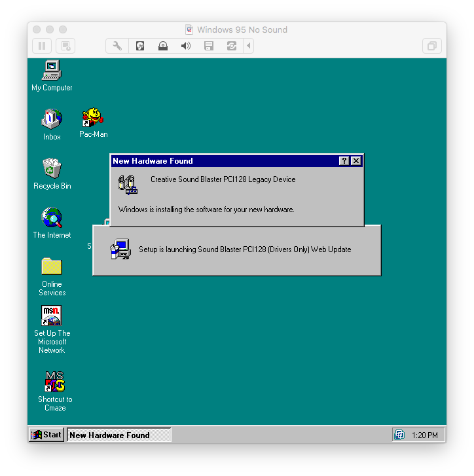
Task: Click The Internet desktop icon
Action: 52,217
